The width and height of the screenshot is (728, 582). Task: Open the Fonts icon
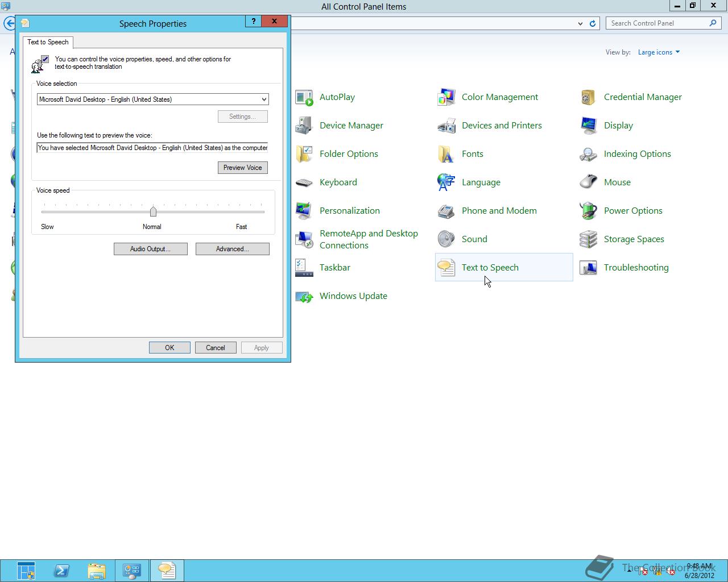pos(446,154)
